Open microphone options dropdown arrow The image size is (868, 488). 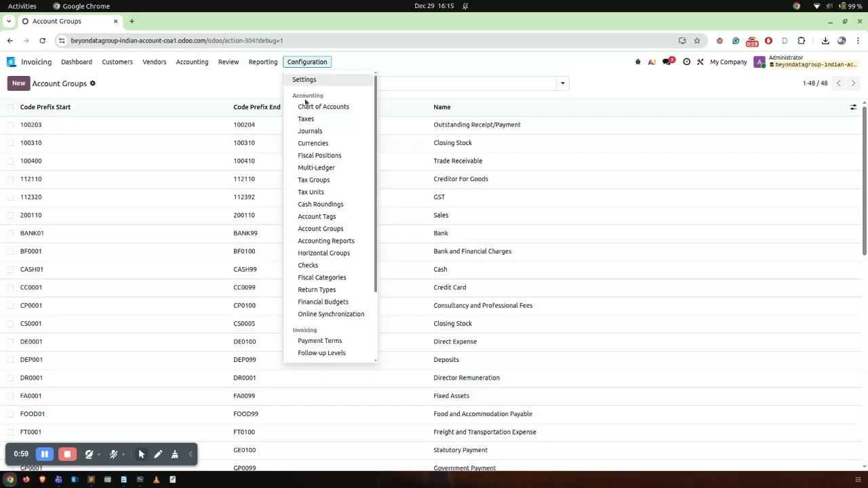pyautogui.click(x=123, y=455)
